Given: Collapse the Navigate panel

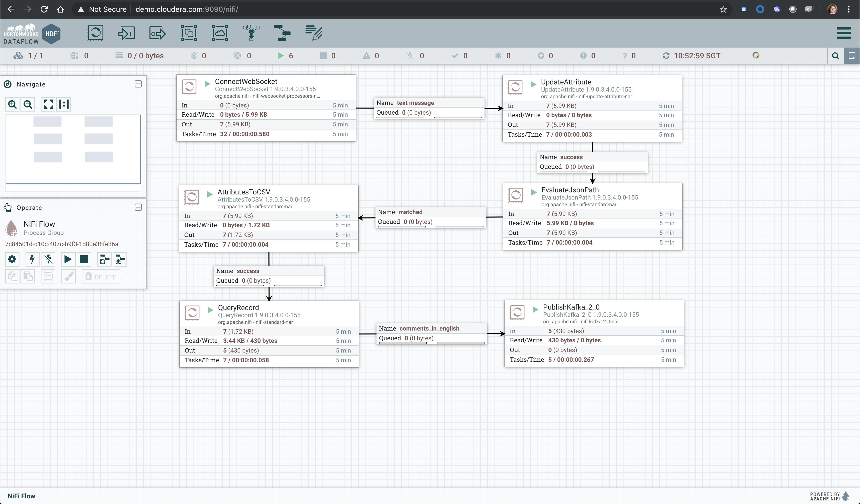Looking at the screenshot, I should 138,84.
